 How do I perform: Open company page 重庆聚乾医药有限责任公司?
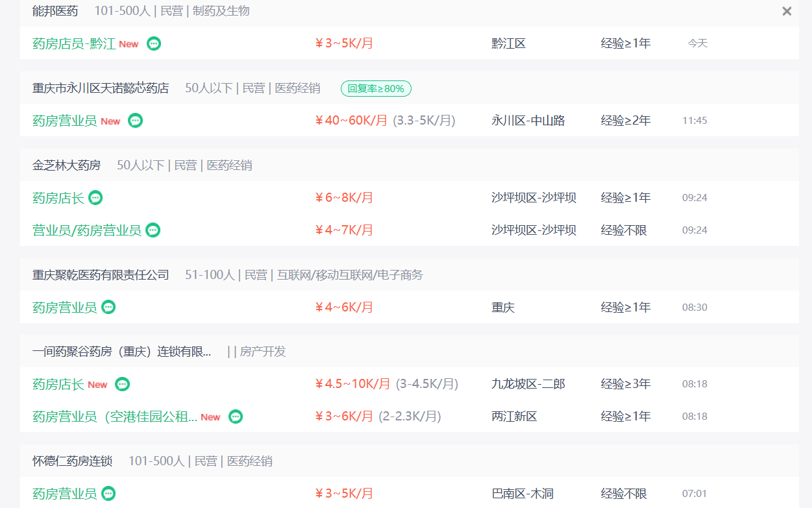click(x=101, y=275)
